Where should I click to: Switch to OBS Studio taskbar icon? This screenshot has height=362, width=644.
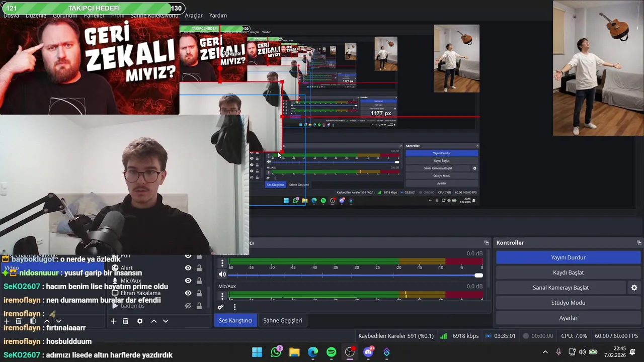coord(350,352)
